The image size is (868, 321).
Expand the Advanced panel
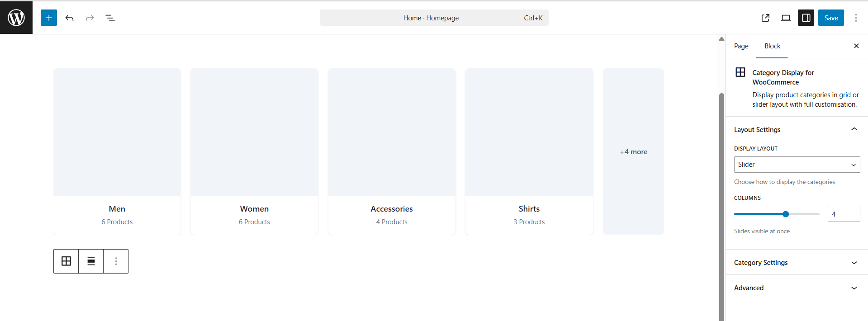[797, 288]
